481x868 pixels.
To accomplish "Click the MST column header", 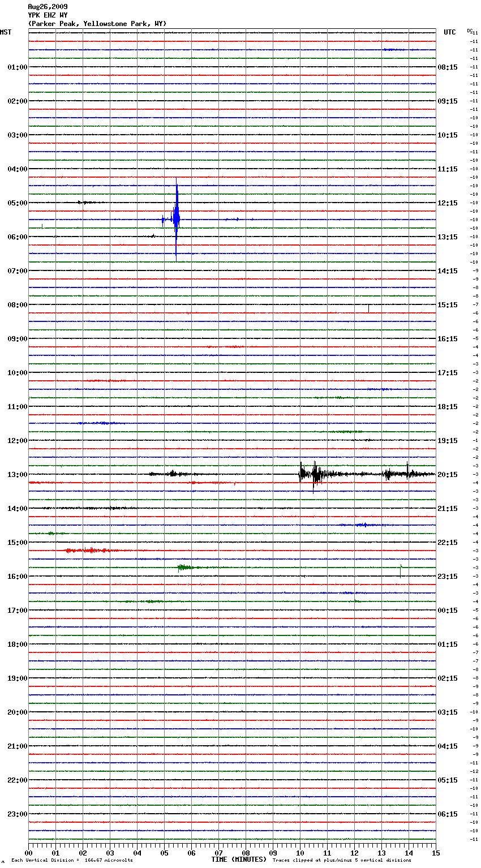I will (6, 32).
